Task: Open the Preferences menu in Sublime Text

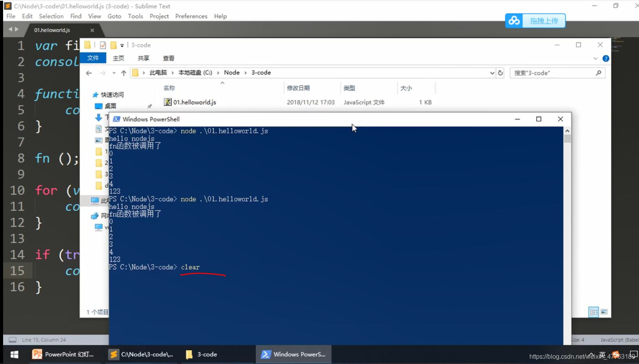Action: (x=191, y=16)
